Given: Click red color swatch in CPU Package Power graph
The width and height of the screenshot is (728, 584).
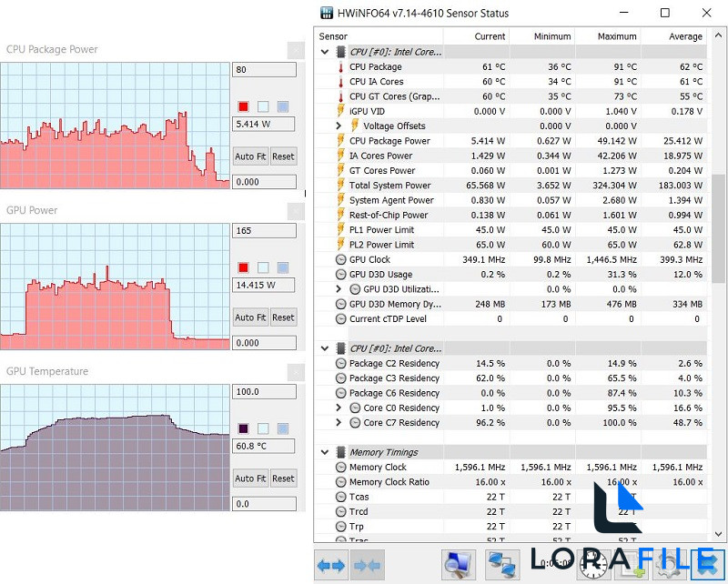Looking at the screenshot, I should (x=243, y=106).
